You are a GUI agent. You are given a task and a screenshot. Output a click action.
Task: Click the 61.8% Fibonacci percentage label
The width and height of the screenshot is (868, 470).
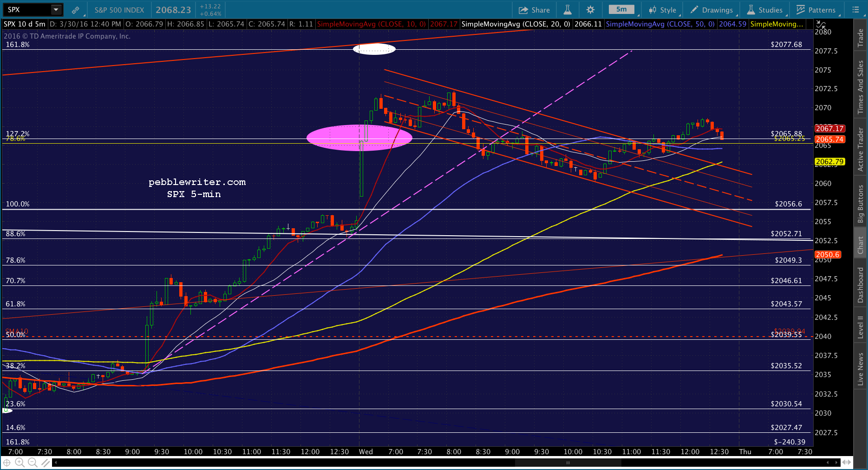click(15, 304)
